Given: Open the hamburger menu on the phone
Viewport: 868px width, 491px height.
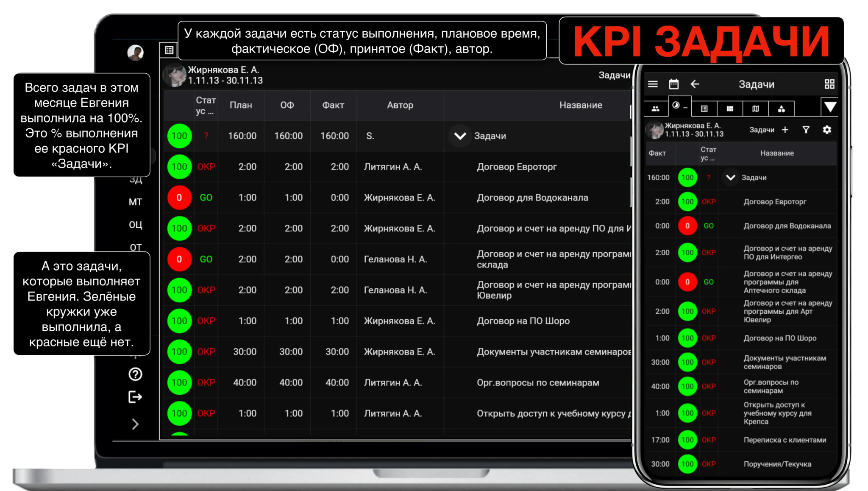Looking at the screenshot, I should [x=653, y=84].
